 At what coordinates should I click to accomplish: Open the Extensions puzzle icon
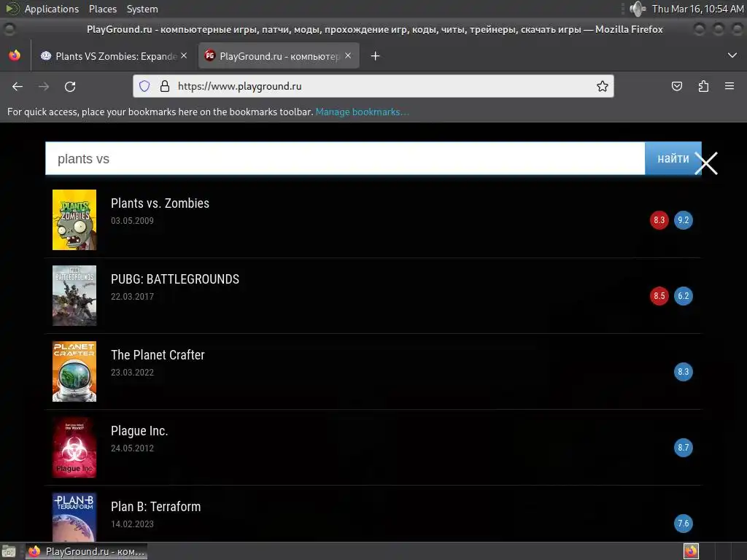703,86
